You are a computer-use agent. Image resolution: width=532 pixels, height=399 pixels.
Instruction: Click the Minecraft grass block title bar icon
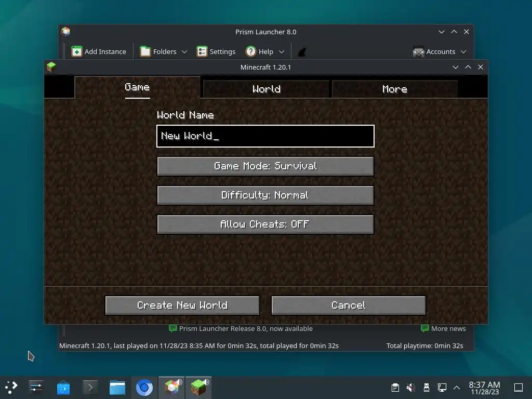pyautogui.click(x=51, y=67)
